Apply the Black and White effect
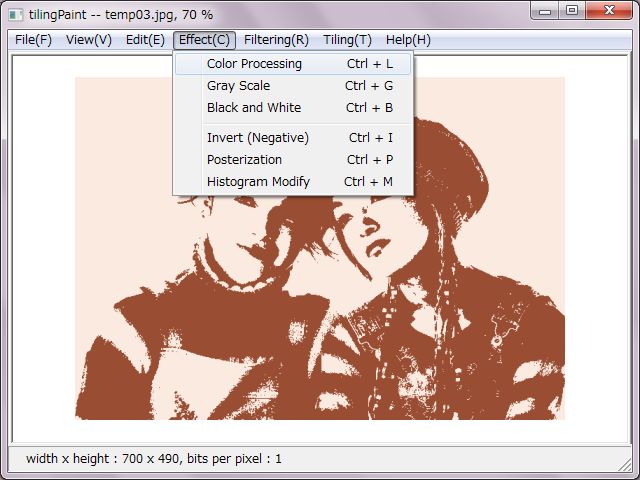 pyautogui.click(x=293, y=108)
